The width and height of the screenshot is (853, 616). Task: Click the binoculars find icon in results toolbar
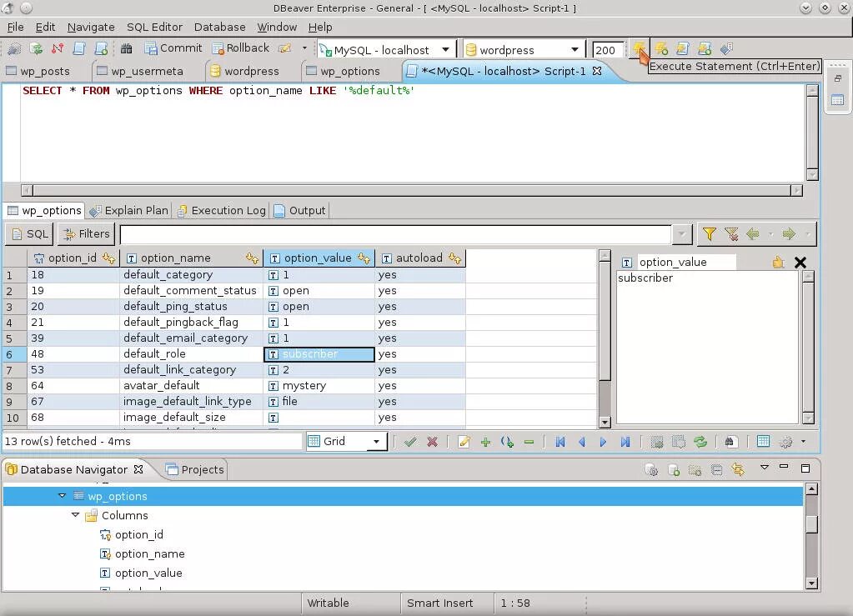[x=730, y=442]
